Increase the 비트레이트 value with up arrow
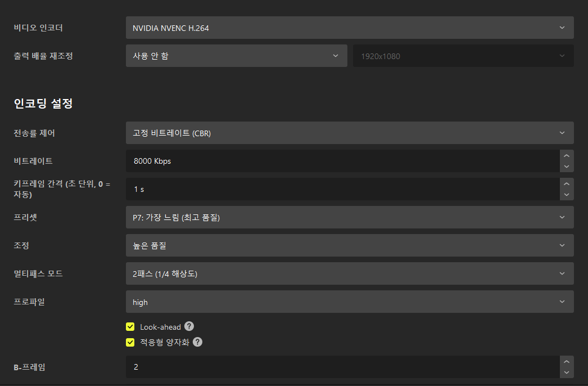The width and height of the screenshot is (588, 386). click(567, 156)
